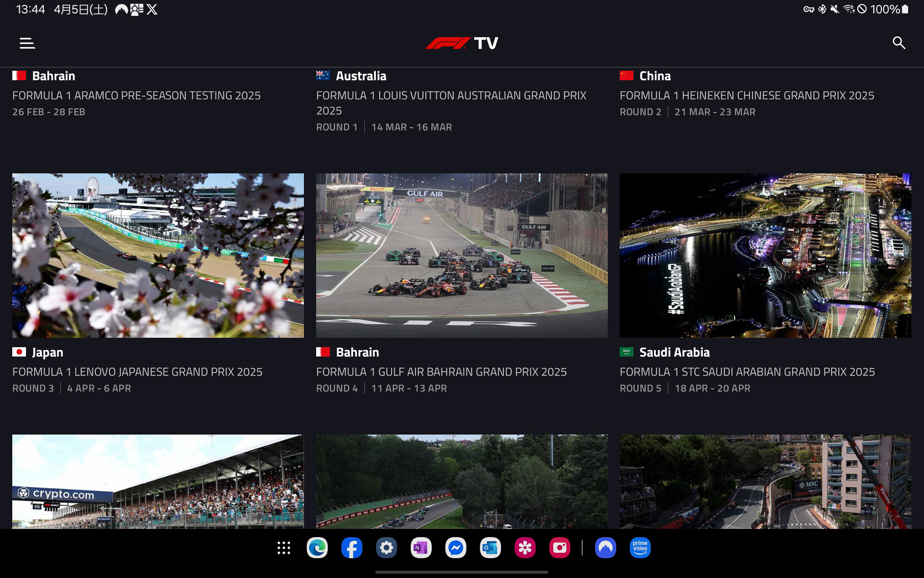Launch Instagram from the taskbar

[x=560, y=548]
